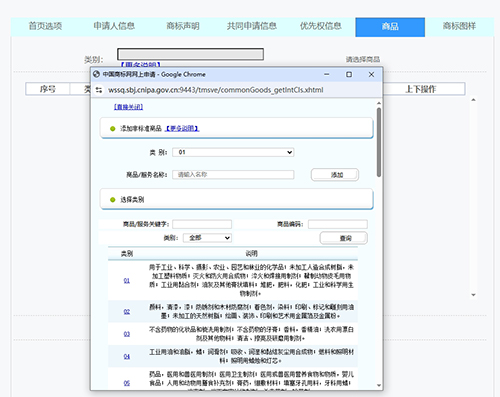The height and width of the screenshot is (397, 500).
Task: Click the globe icon in the popup title bar
Action: 96,74
